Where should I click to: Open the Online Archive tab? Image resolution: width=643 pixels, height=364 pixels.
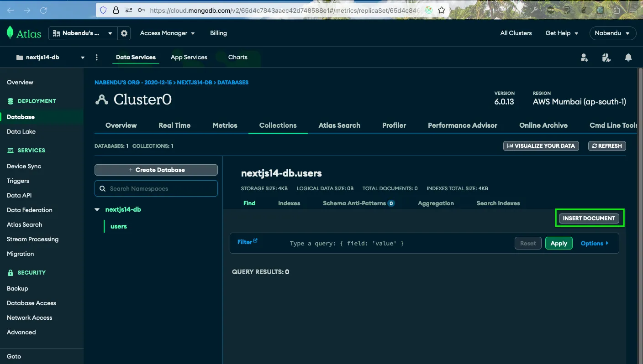tap(543, 125)
